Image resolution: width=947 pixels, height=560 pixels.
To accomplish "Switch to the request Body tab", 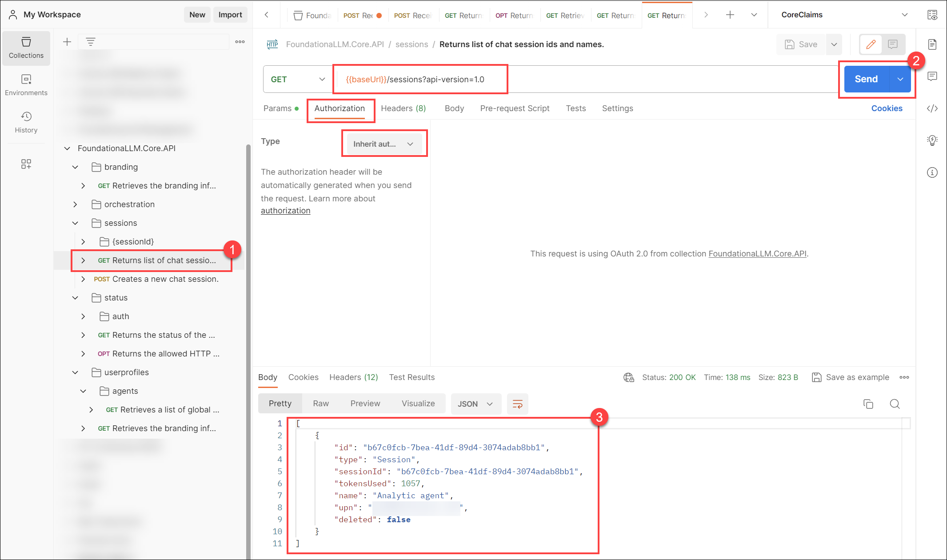I will coord(454,108).
